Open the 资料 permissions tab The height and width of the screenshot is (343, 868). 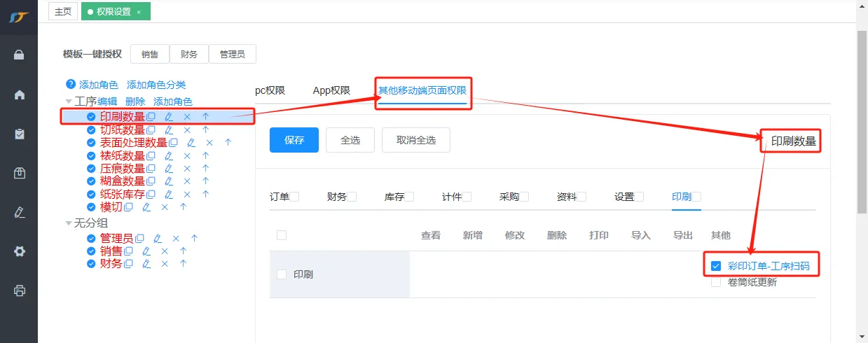click(x=567, y=197)
